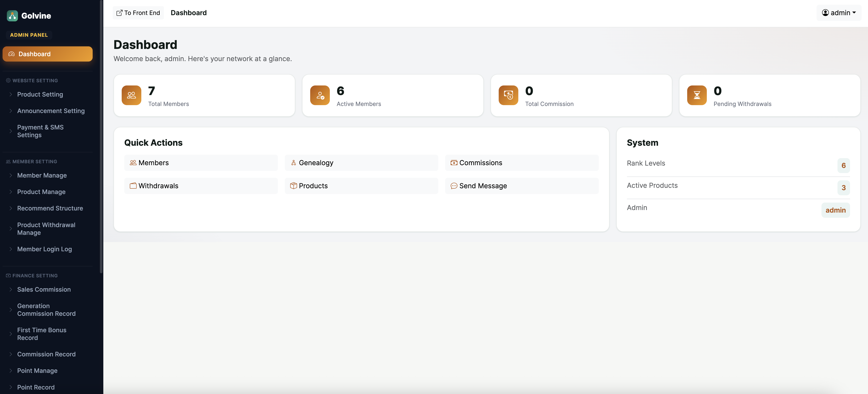Click the Withdrawals quick action label
Screen dimensions: 868x394
tap(158, 185)
